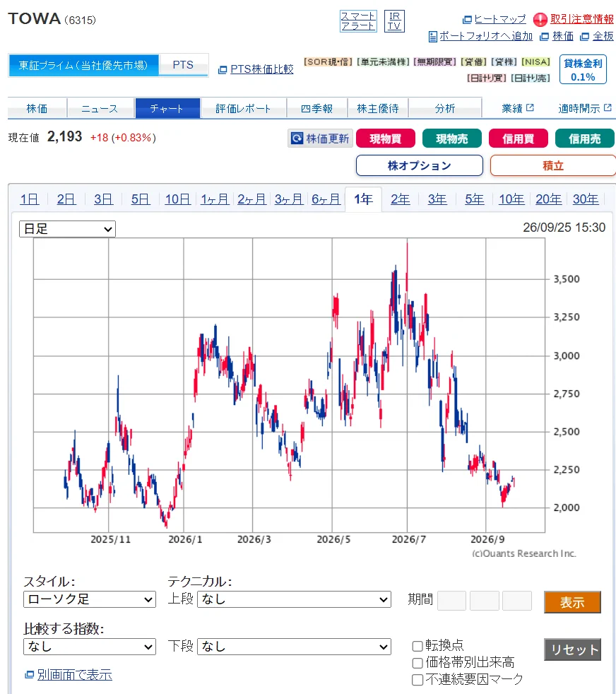Open テクニカル 上段 dropdown
616x694 pixels.
coord(295,599)
